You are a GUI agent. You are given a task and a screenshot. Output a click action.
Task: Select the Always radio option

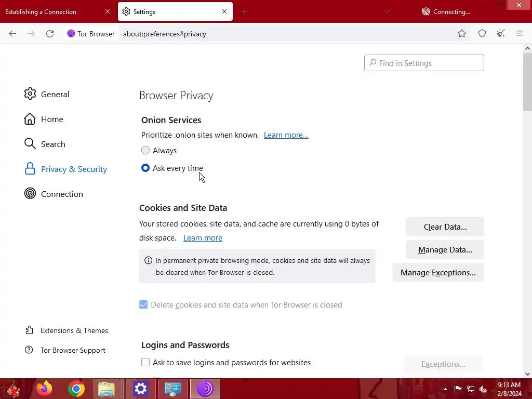pos(145,150)
